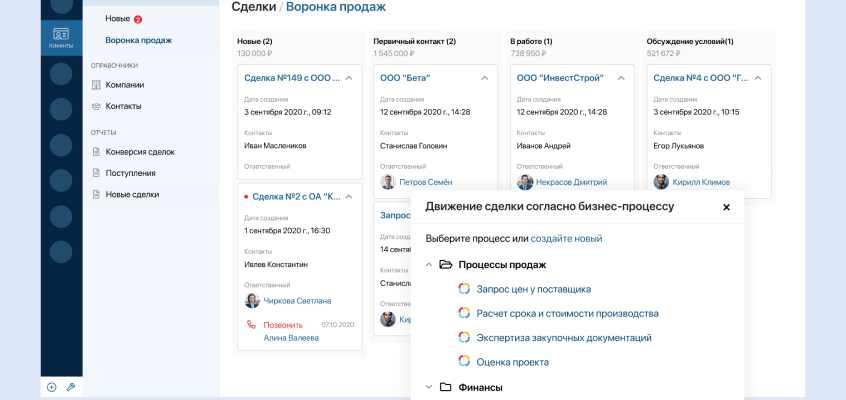Select Воронка продаж in left menu
Screen dimensions: 846x400
point(138,40)
